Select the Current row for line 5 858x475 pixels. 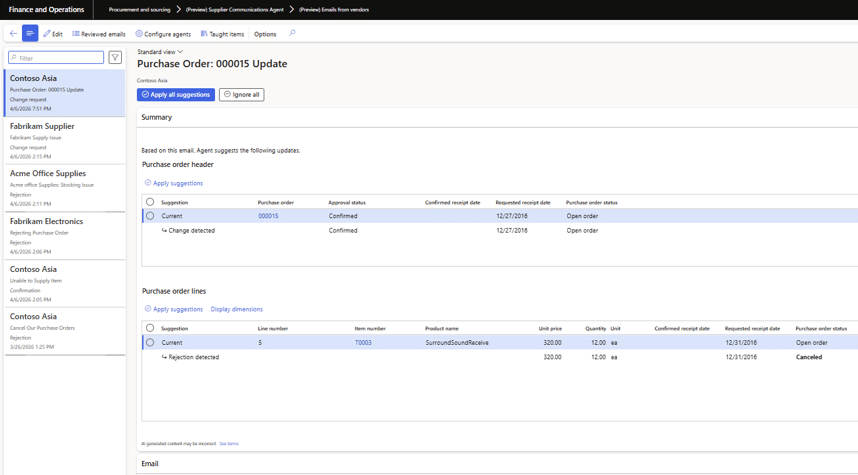tap(150, 342)
